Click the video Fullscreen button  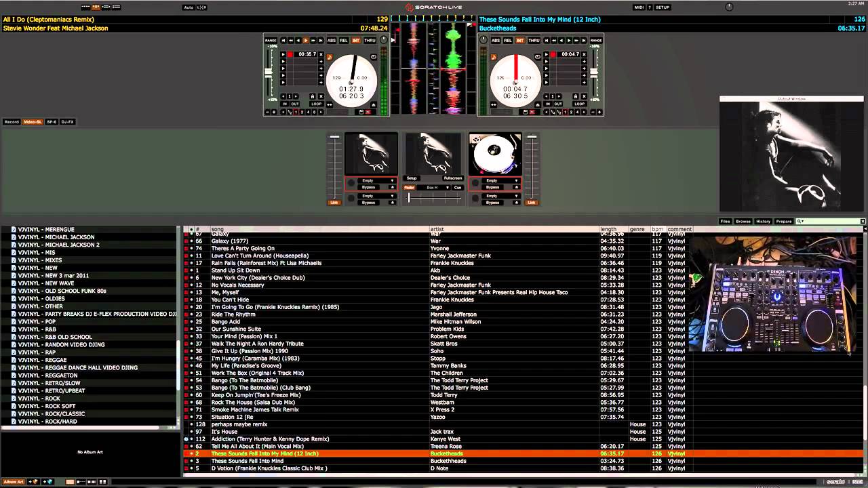point(453,178)
